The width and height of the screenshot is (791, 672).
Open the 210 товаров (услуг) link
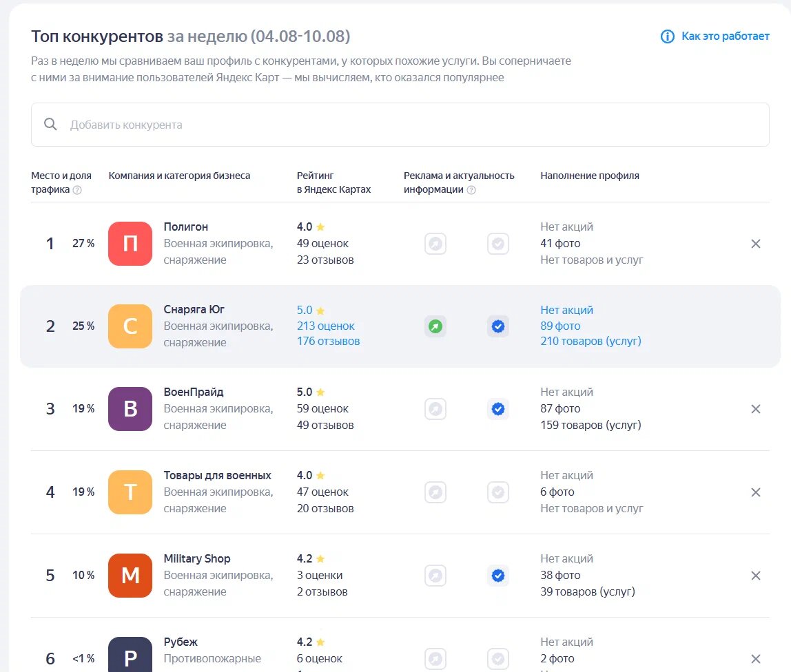(590, 341)
